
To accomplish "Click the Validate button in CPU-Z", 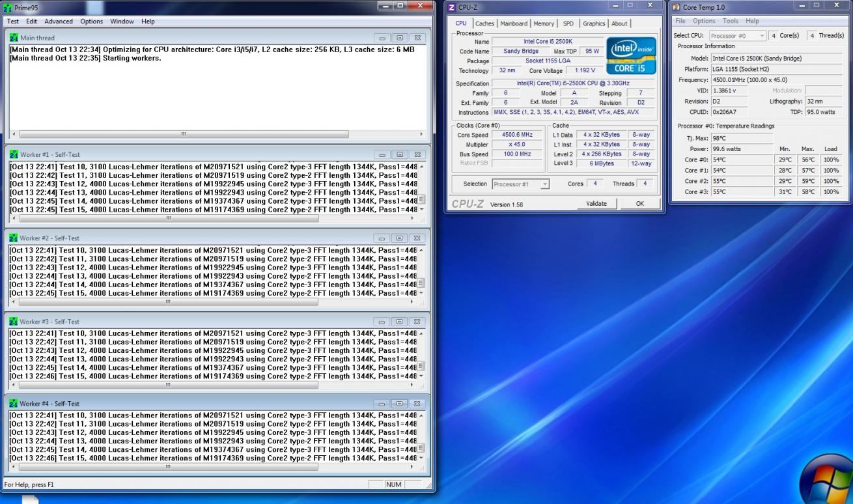I will [596, 203].
